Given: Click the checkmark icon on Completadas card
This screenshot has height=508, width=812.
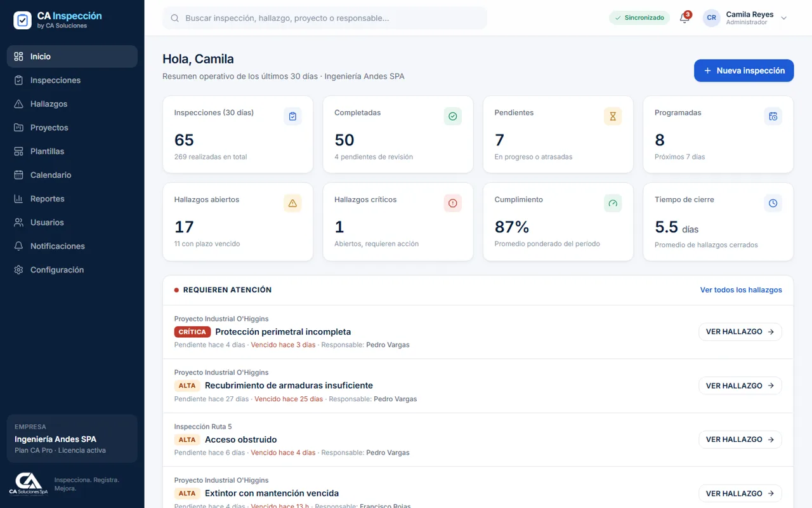Looking at the screenshot, I should coord(453,116).
